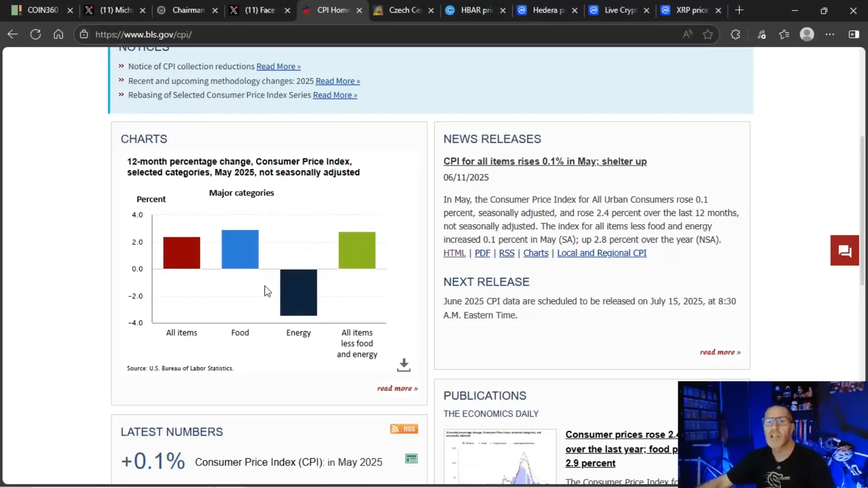868x488 pixels.
Task: Open the RSS link in News Releases
Action: (x=507, y=253)
